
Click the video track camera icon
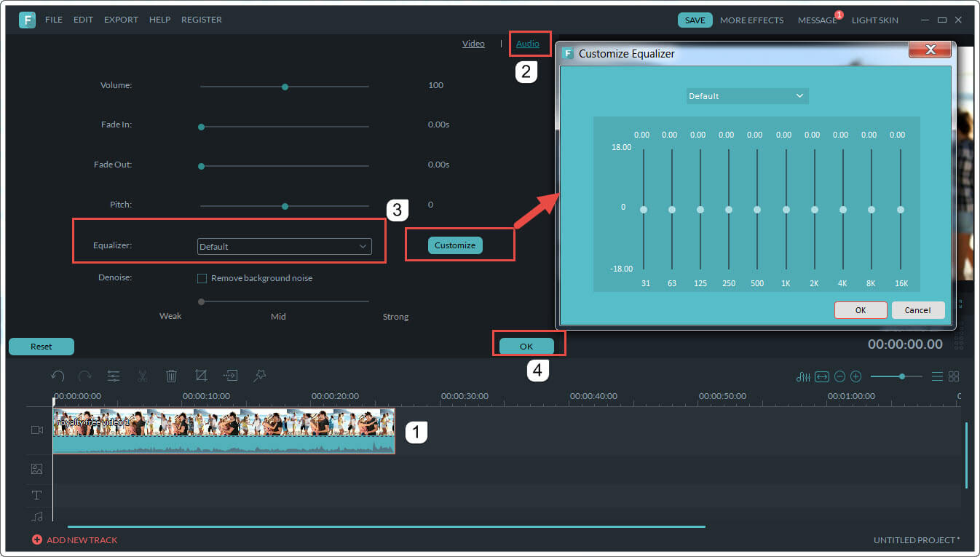37,430
